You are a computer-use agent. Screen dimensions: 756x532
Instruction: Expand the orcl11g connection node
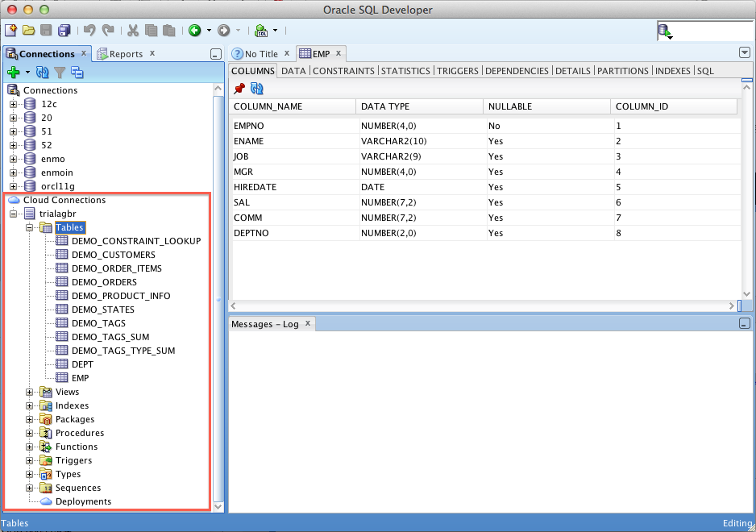tap(13, 186)
